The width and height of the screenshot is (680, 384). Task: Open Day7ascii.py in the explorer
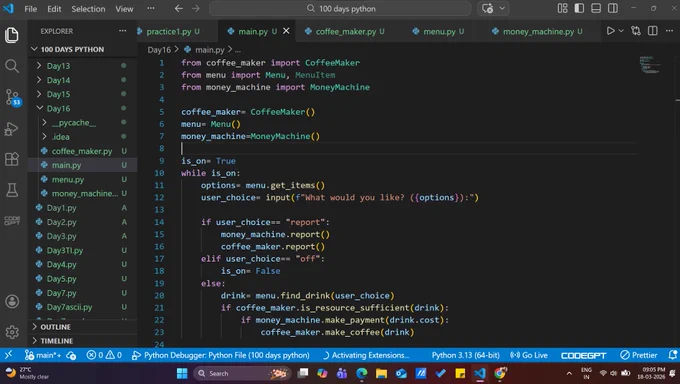point(83,307)
